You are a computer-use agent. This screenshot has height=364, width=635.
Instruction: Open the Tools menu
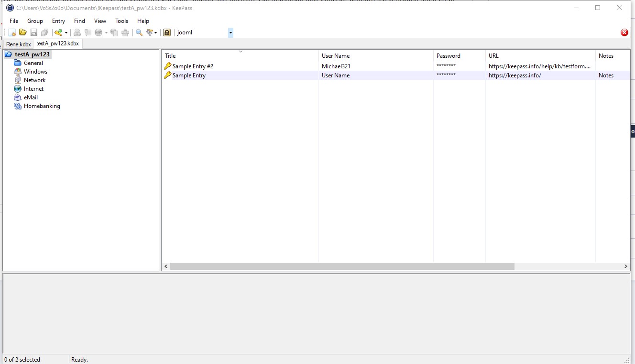tap(122, 21)
